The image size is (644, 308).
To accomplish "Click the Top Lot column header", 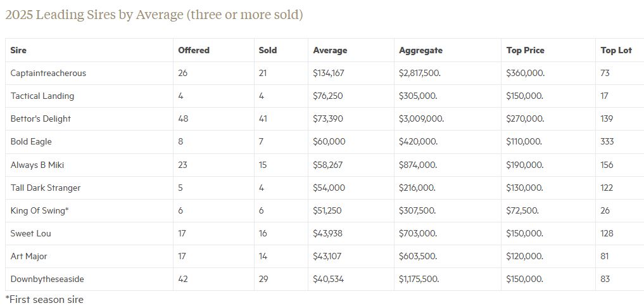I will pyautogui.click(x=616, y=50).
